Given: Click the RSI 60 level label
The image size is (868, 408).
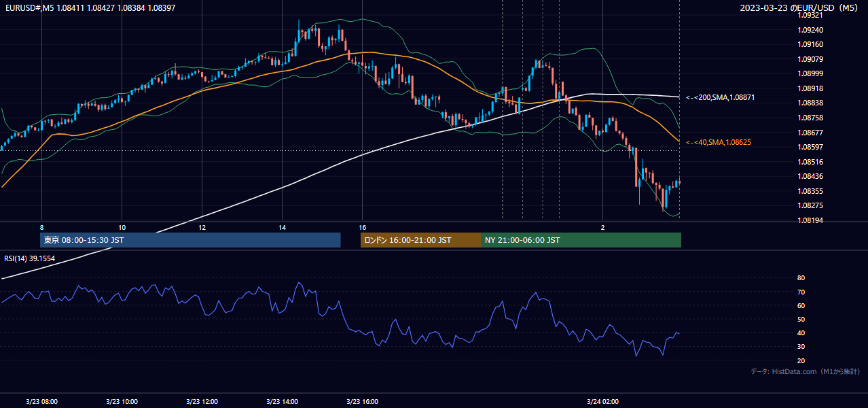Looking at the screenshot, I should pyautogui.click(x=801, y=305).
